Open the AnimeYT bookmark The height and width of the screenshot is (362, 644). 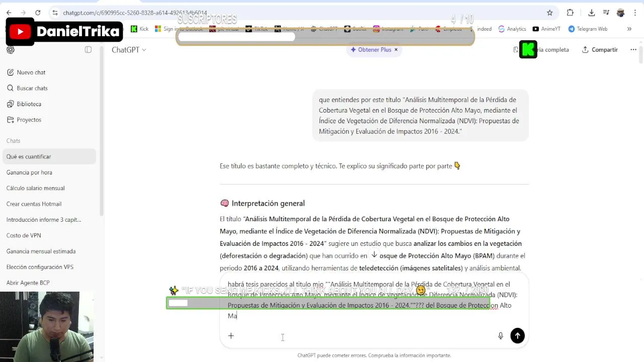pos(546,29)
